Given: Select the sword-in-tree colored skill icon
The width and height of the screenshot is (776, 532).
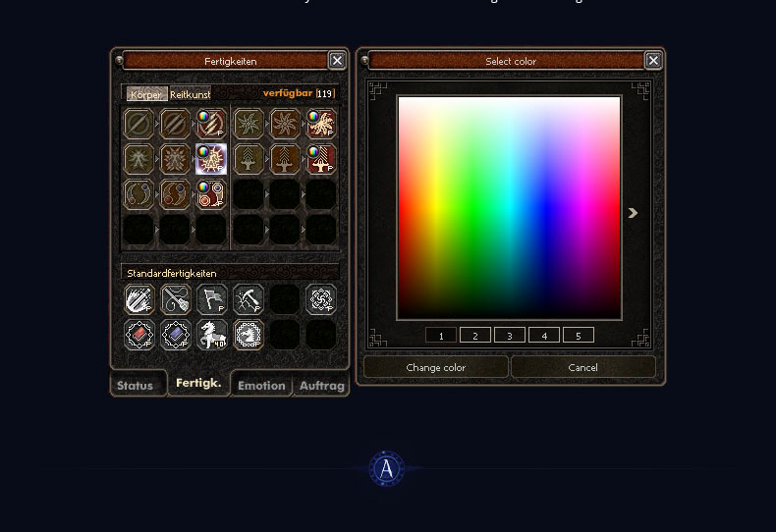Looking at the screenshot, I should [321, 159].
